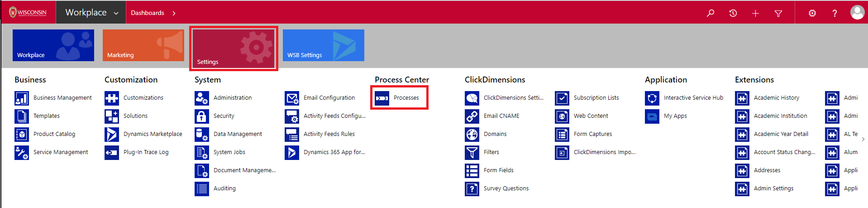Open the Solutions link
The height and width of the screenshot is (208, 868).
135,116
